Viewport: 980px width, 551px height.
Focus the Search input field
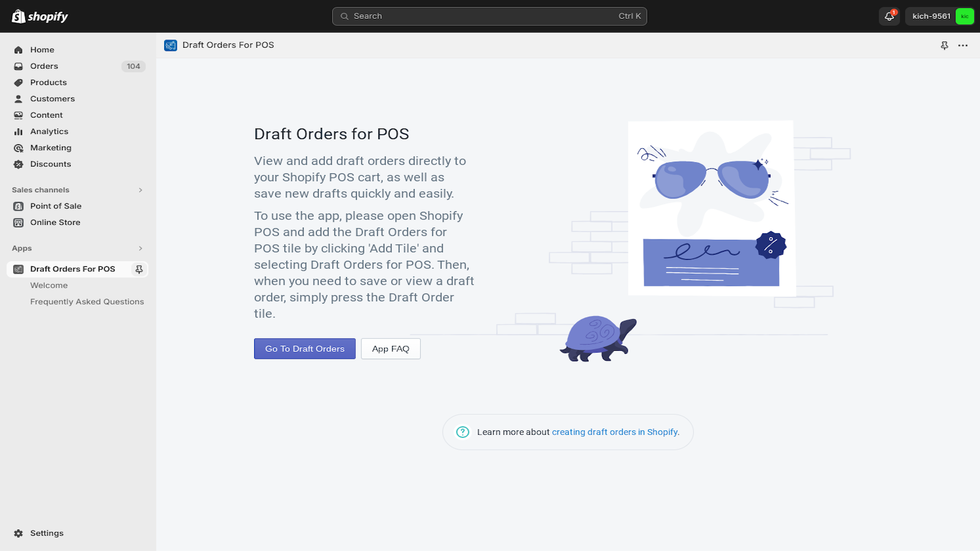pos(489,17)
